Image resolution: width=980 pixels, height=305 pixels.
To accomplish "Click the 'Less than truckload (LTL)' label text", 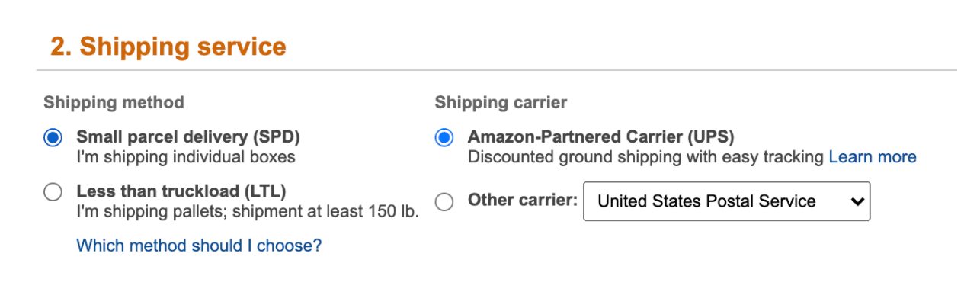I will point(181,191).
